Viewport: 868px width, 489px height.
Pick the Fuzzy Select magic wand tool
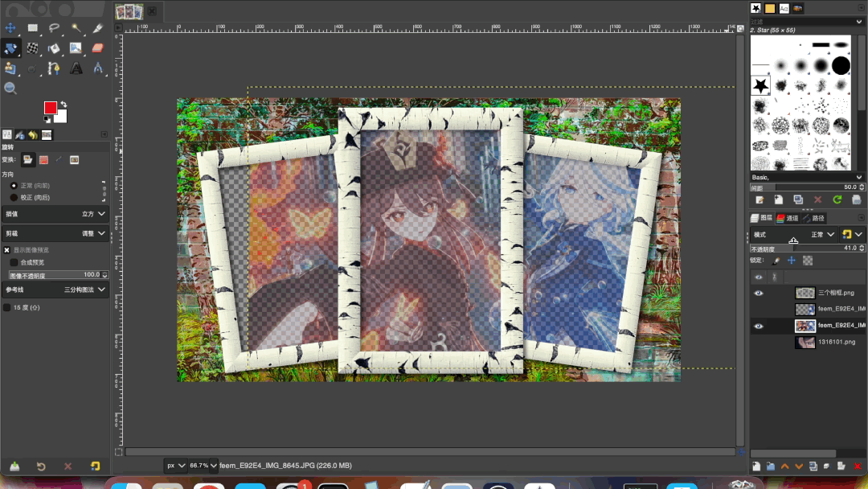pos(76,27)
